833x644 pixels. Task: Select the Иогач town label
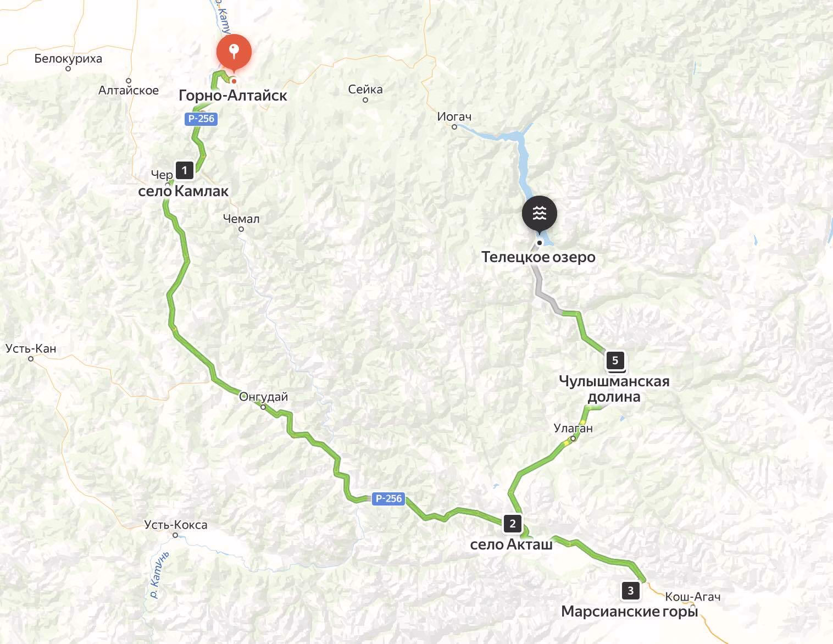coord(454,116)
